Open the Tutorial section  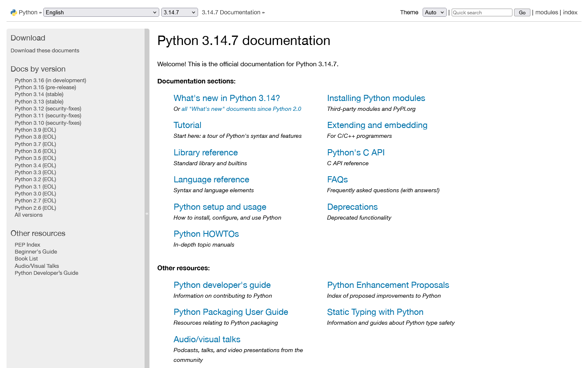tap(187, 125)
